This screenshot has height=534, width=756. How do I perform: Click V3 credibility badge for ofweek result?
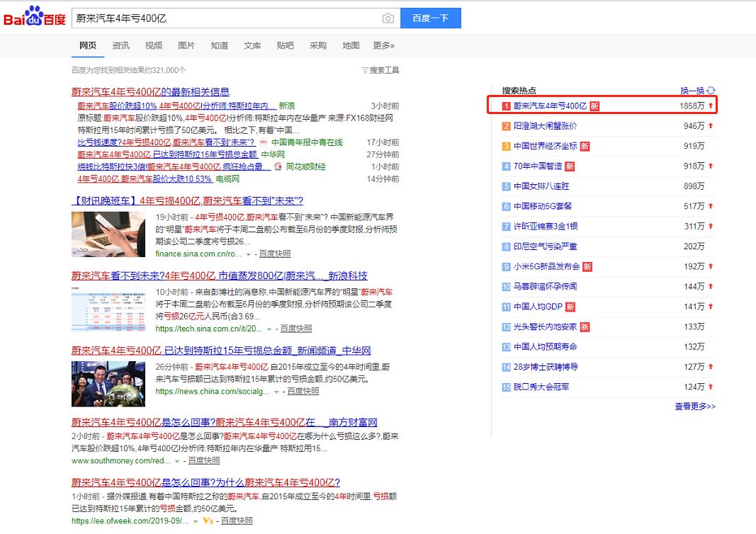(208, 521)
